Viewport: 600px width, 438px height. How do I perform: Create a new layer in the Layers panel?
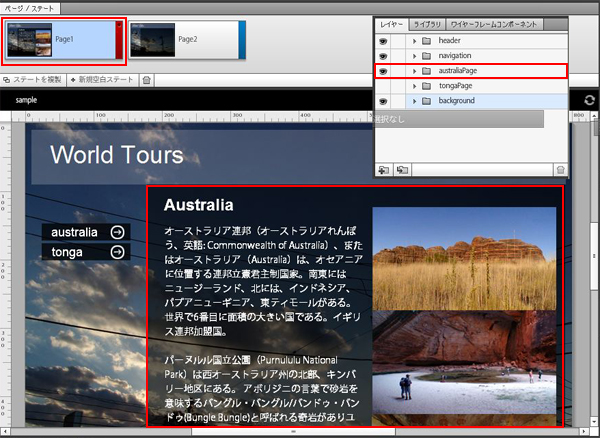pyautogui.click(x=383, y=170)
